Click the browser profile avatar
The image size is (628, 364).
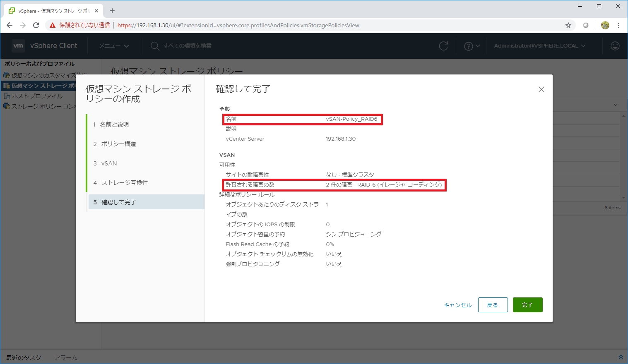pos(605,25)
